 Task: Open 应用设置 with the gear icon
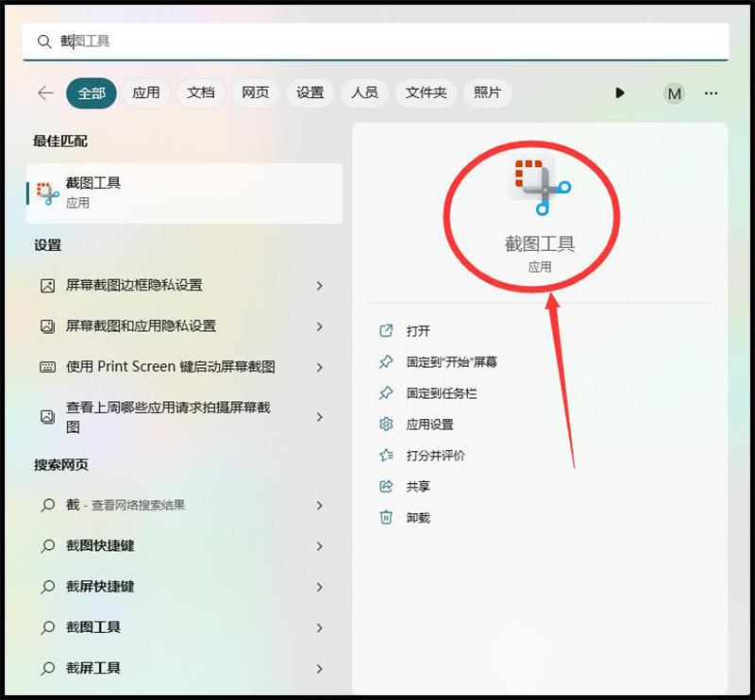tap(386, 425)
